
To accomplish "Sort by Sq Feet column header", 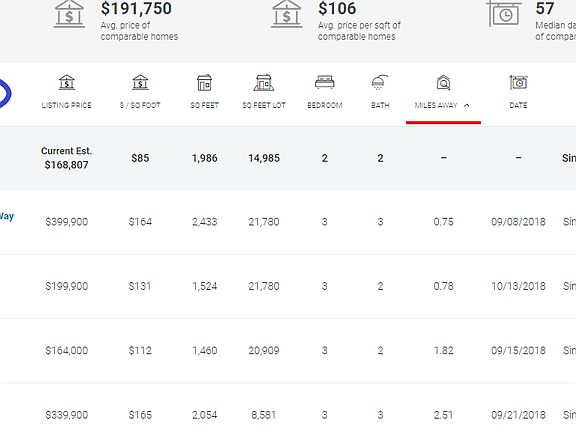I will [x=204, y=105].
